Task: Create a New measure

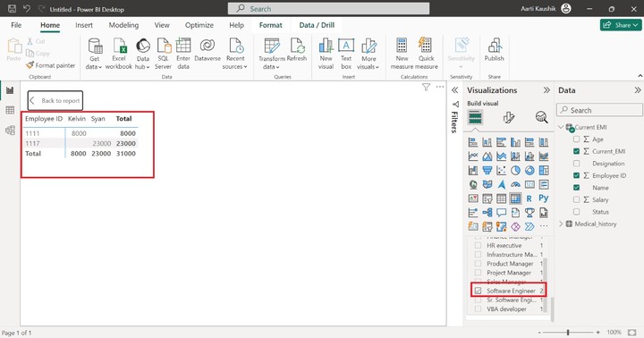Action: coord(402,54)
